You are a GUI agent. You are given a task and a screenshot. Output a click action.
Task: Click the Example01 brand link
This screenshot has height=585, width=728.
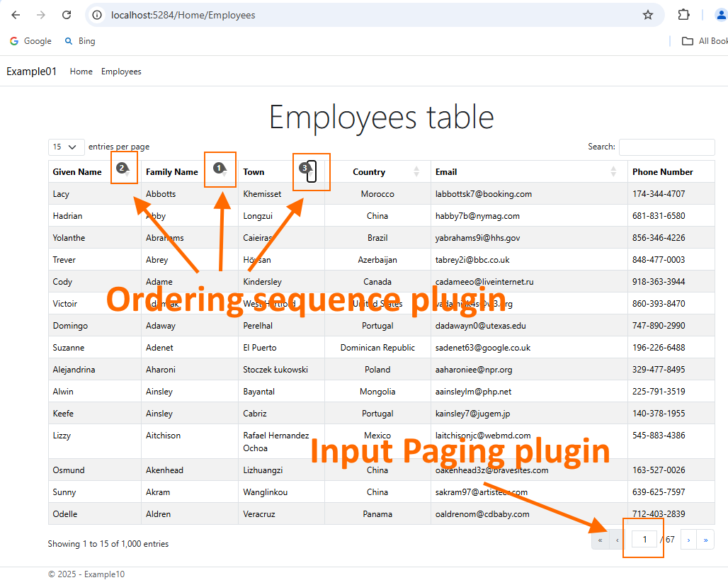point(31,71)
